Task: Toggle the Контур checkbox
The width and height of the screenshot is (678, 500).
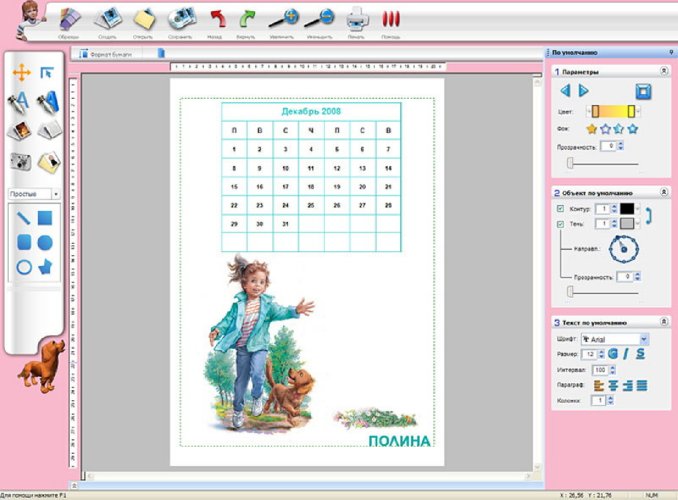Action: tap(560, 208)
